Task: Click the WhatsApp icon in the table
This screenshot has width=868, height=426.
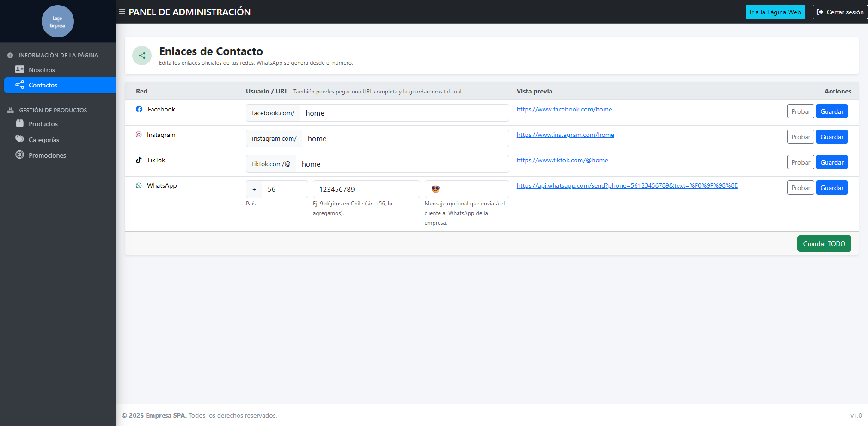Action: pos(139,185)
